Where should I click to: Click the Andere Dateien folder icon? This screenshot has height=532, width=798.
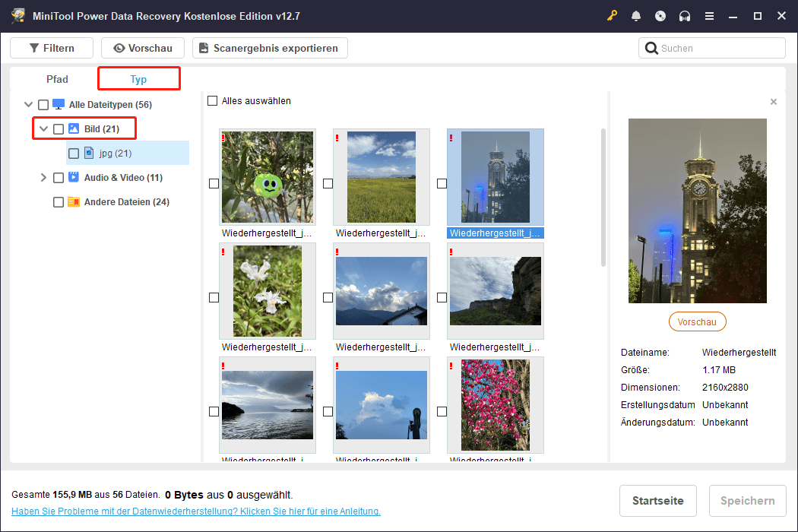(x=74, y=201)
